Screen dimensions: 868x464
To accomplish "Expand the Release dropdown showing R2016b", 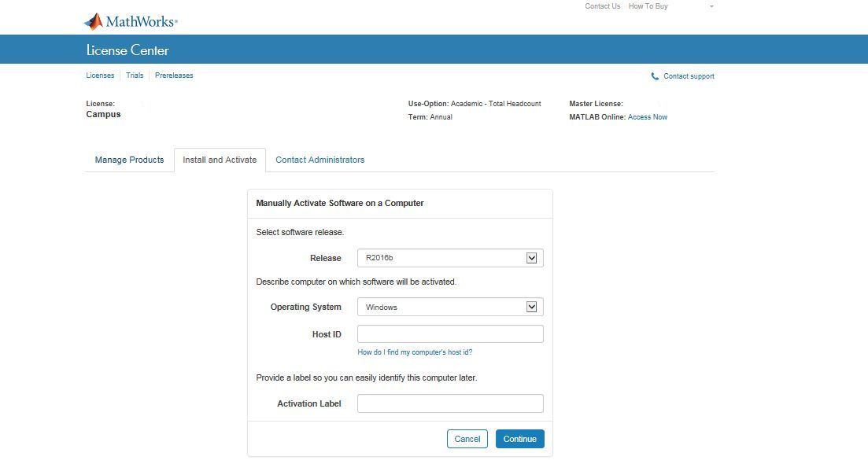I will point(450,258).
